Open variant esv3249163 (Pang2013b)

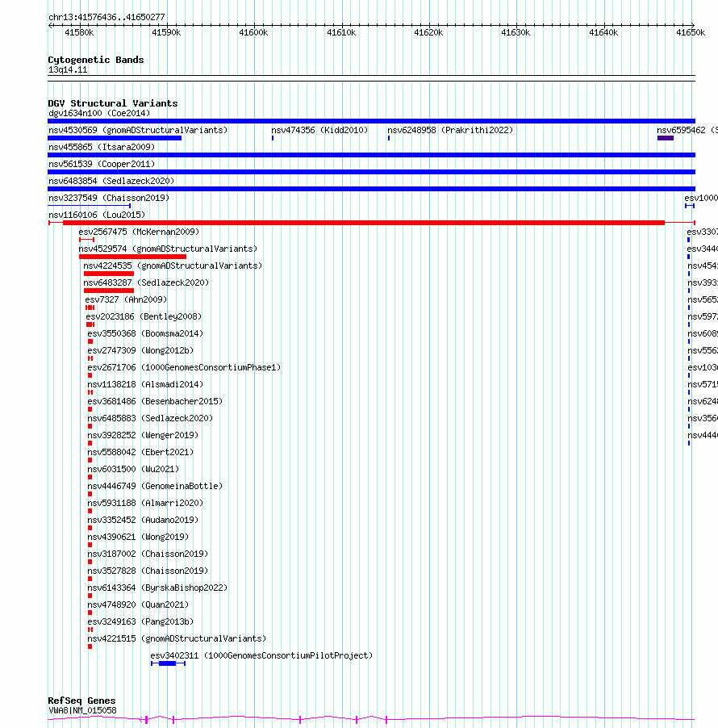(x=140, y=621)
